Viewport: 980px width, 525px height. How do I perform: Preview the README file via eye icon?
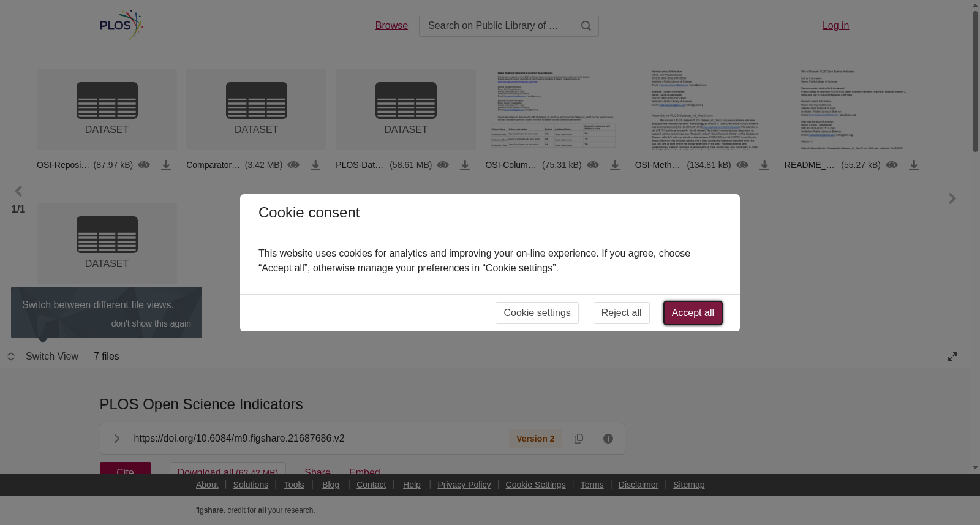[892, 165]
